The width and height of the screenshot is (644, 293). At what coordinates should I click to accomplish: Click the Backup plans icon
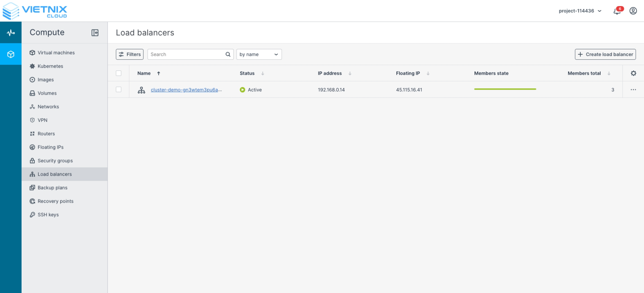(32, 188)
